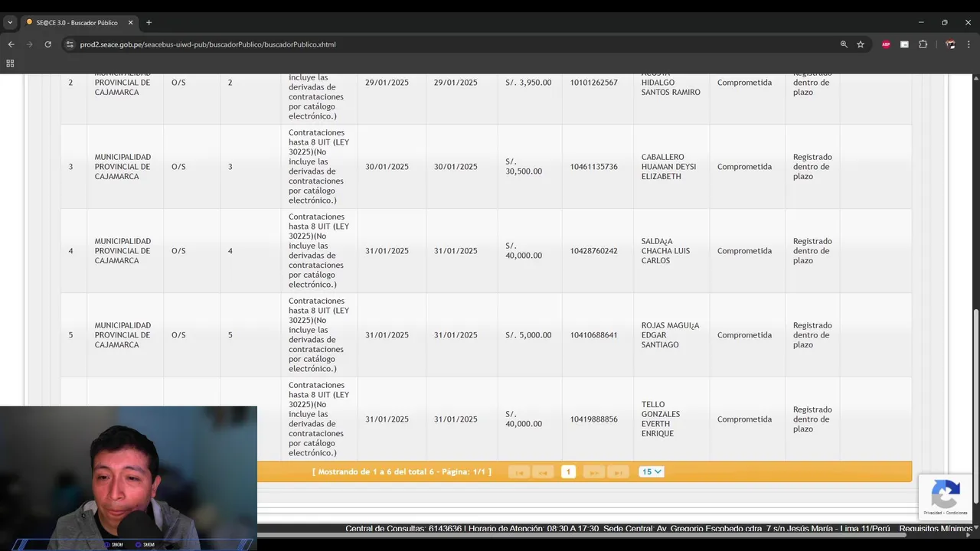Select page 1 in paginator
This screenshot has height=551, width=980.
[568, 472]
